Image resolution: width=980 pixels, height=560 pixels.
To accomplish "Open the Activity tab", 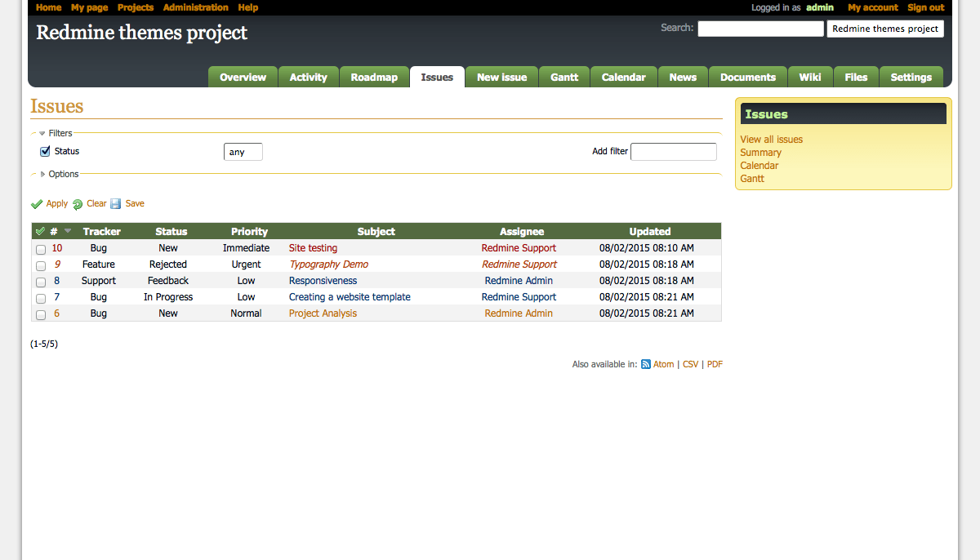I will coord(308,77).
